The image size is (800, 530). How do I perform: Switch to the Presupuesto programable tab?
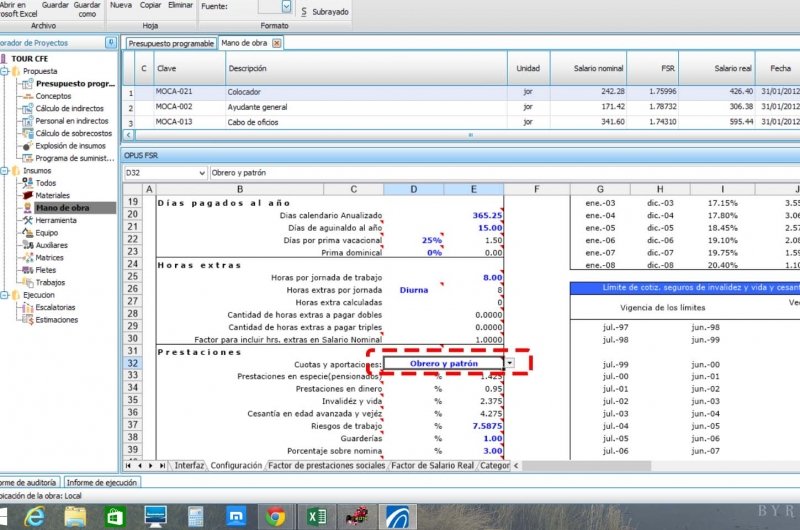tap(170, 44)
